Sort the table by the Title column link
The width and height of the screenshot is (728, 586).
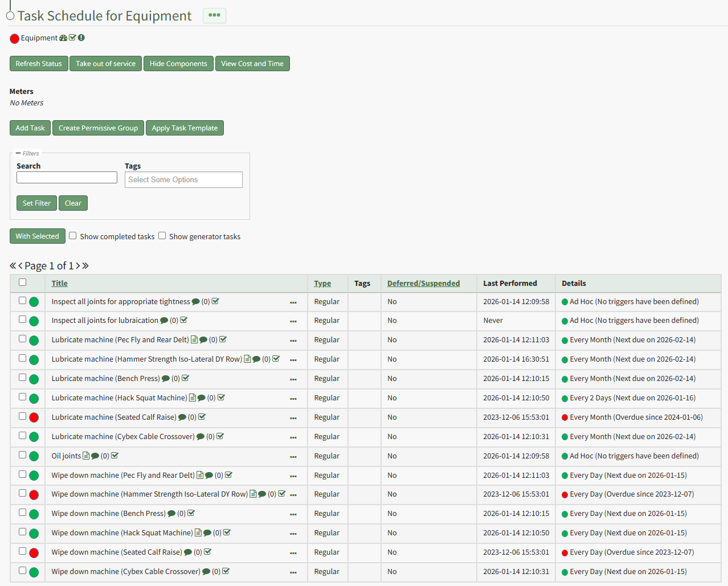tap(60, 284)
